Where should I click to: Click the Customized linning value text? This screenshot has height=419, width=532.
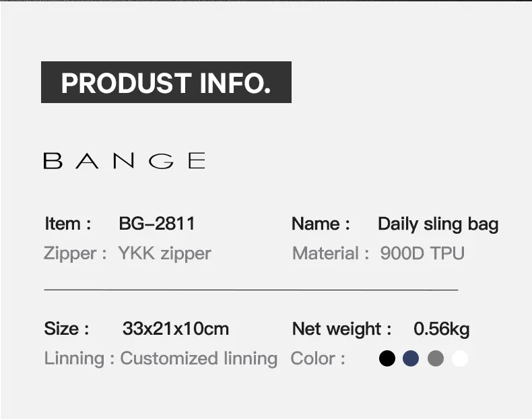[199, 358]
